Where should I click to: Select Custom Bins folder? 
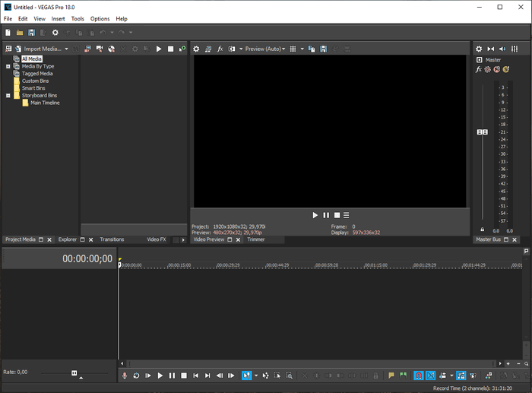pyautogui.click(x=35, y=81)
